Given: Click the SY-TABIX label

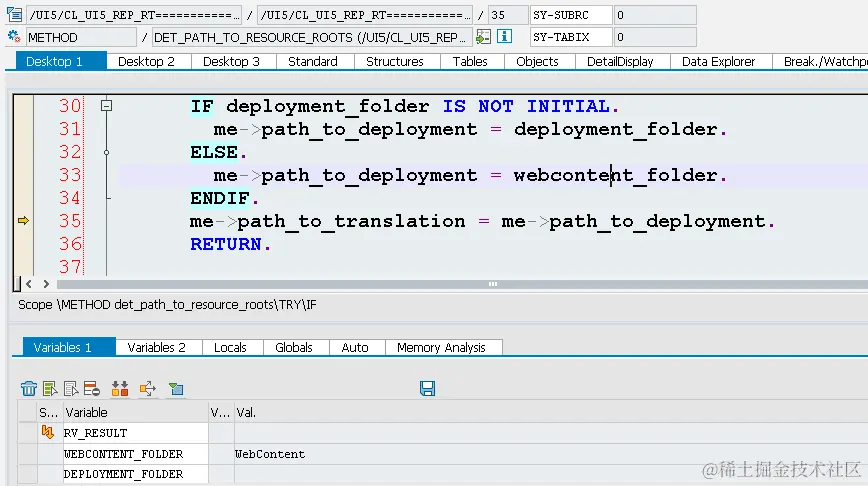Looking at the screenshot, I should 571,37.
